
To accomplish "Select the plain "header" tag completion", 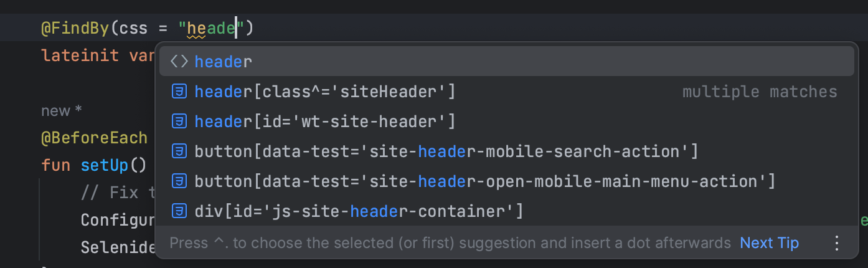I will tap(224, 61).
